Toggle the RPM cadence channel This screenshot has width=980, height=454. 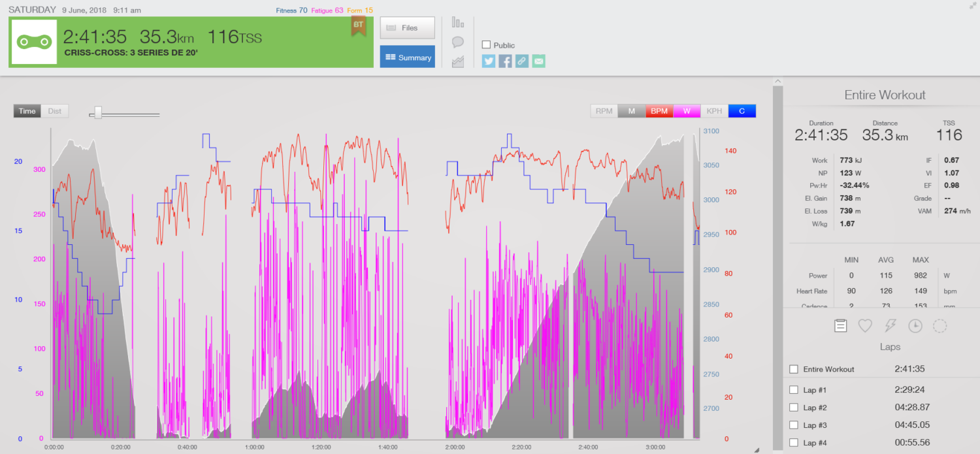(x=604, y=111)
